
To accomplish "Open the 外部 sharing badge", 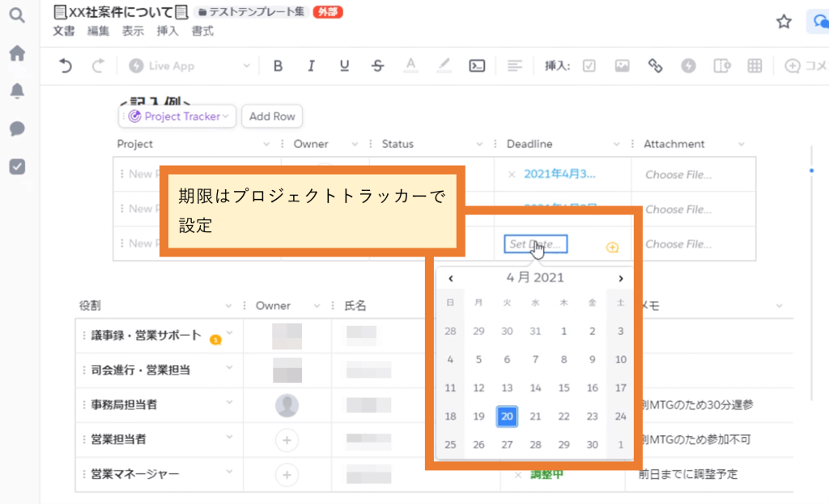I will pos(328,11).
